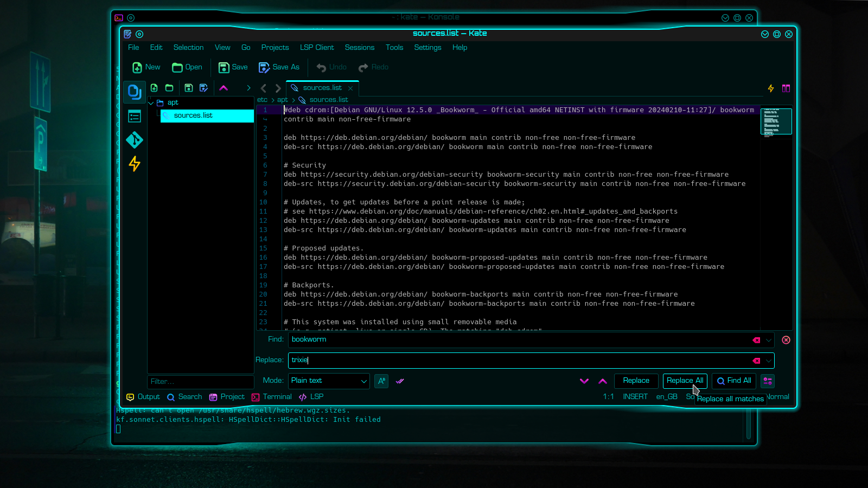The image size is (868, 488).
Task: Click save-as icon in file panel
Action: point(203,88)
